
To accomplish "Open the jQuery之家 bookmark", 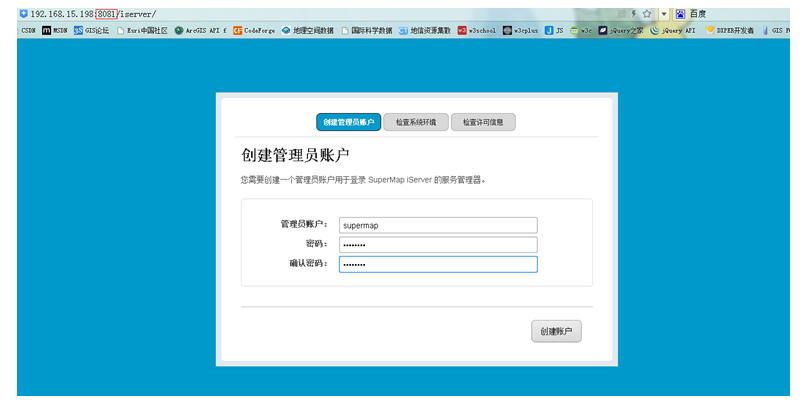I will [621, 30].
